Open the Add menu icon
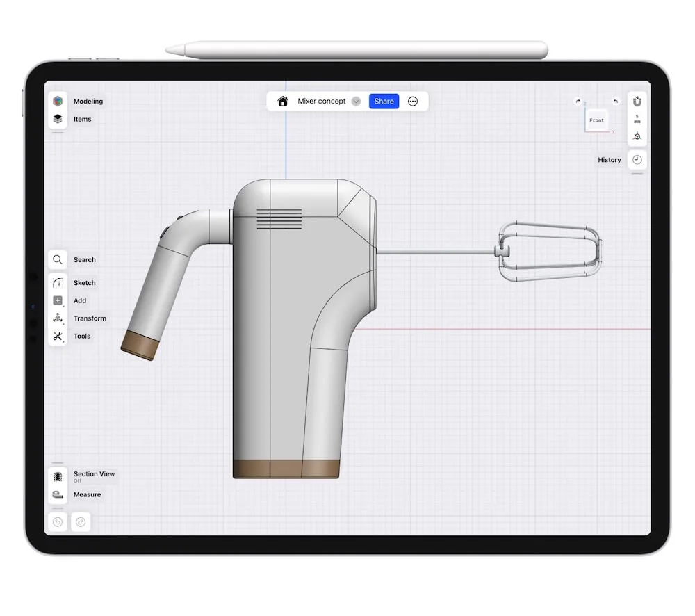The height and width of the screenshot is (616, 695). [58, 300]
